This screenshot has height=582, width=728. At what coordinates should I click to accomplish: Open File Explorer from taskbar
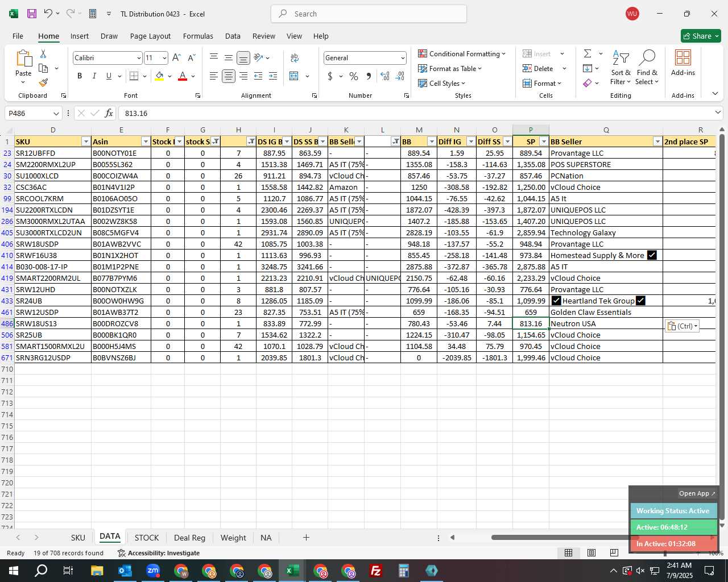pos(97,571)
